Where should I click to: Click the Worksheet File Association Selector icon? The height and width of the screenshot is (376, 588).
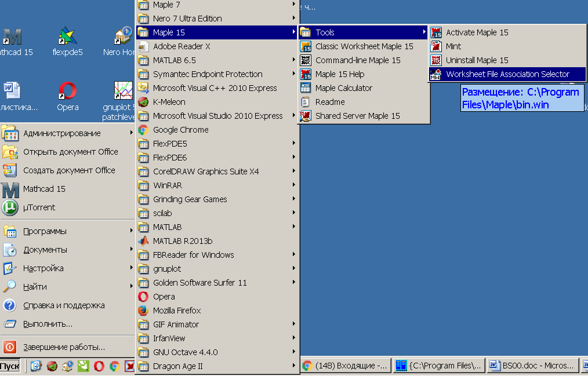pyautogui.click(x=436, y=74)
